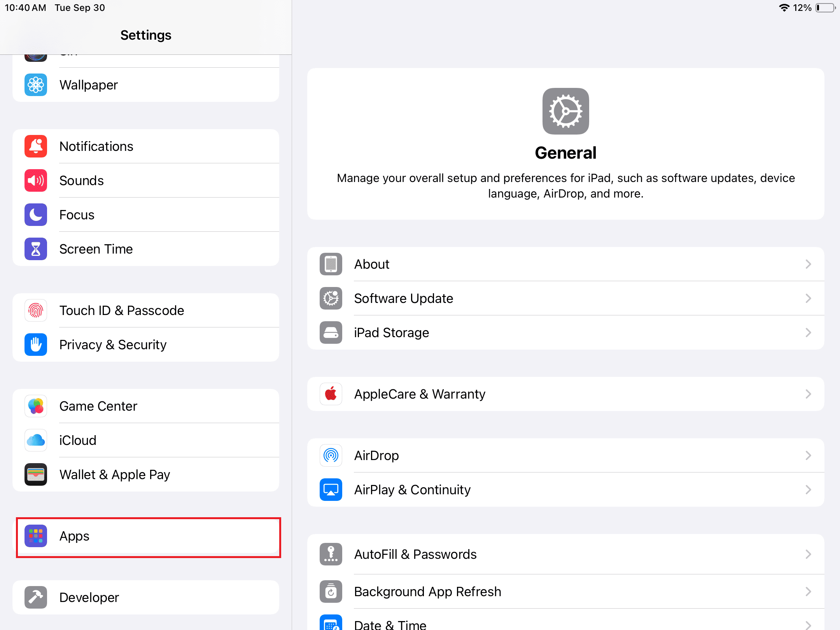Tap the Game Center bubbles icon
Screen dimensions: 840x630
36,406
